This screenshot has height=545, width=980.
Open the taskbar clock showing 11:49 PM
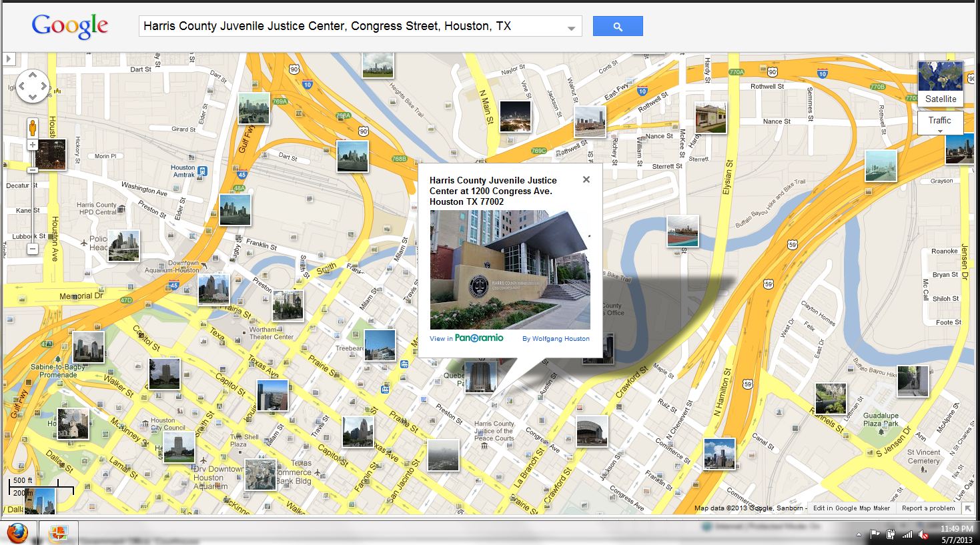957,534
